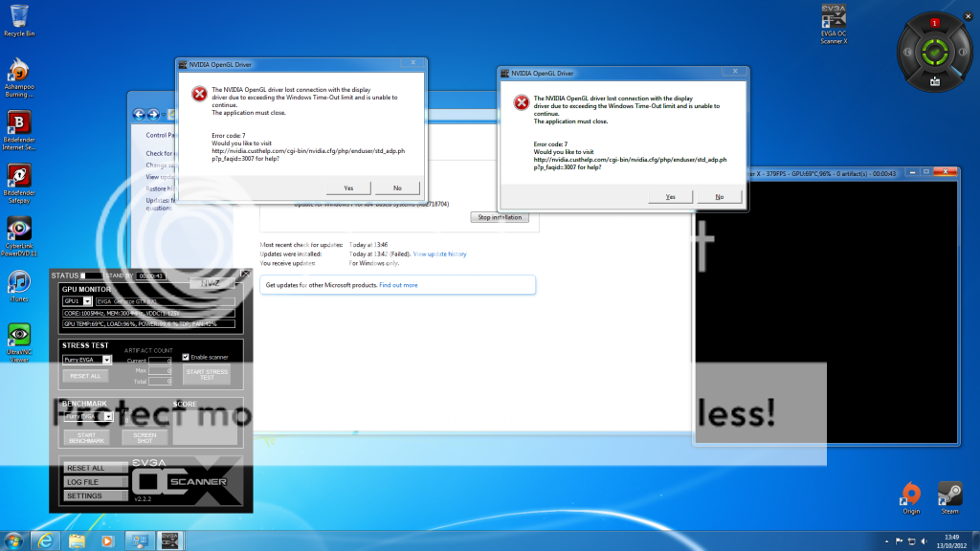Viewport: 980px width, 551px height.
Task: Open SETTINGS in EVGA OC Scanner
Action: [96, 496]
